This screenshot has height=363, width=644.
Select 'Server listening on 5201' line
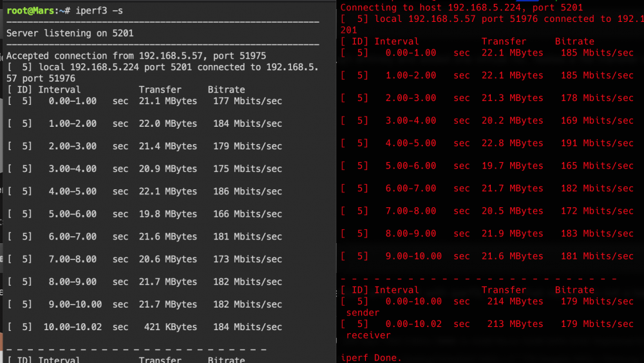[70, 33]
